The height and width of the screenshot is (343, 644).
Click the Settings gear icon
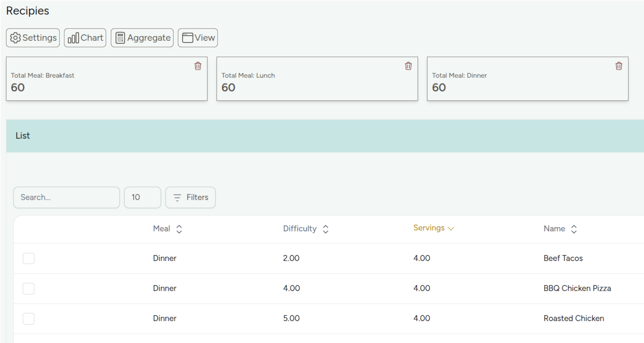(x=15, y=38)
